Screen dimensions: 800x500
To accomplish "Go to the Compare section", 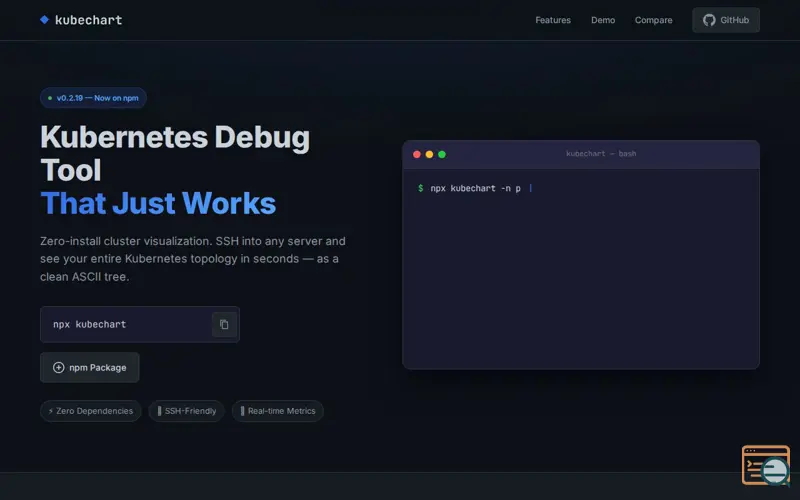I will point(653,20).
